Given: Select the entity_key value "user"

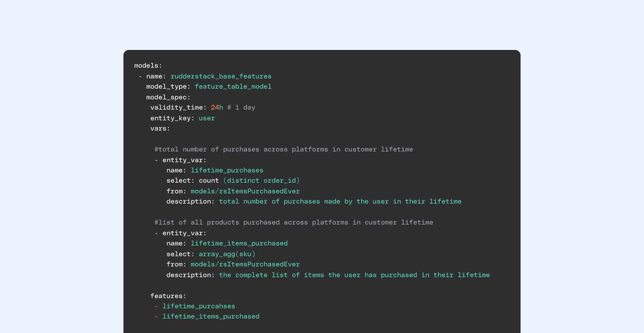Looking at the screenshot, I should (207, 118).
